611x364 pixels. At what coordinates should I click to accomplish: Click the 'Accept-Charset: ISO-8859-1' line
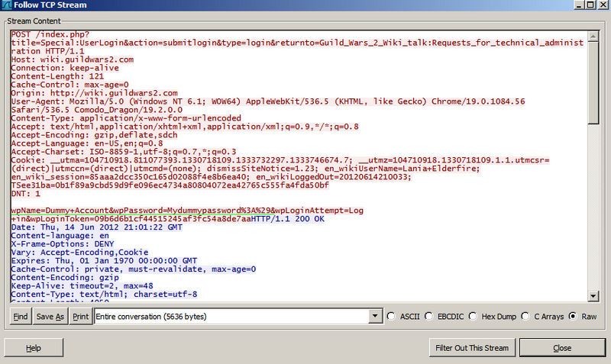(124, 152)
